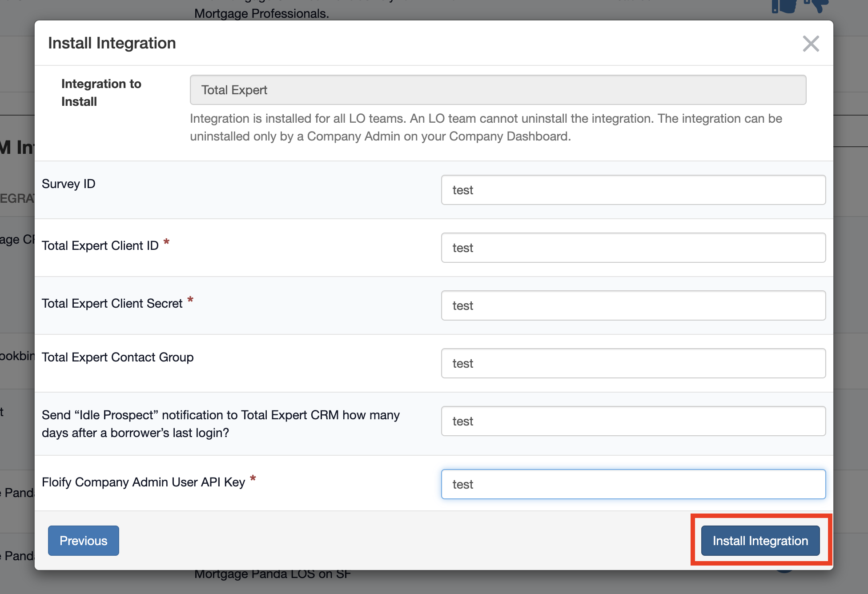Click the disabled Total Expert integration field
This screenshot has height=594, width=868.
pyautogui.click(x=498, y=90)
